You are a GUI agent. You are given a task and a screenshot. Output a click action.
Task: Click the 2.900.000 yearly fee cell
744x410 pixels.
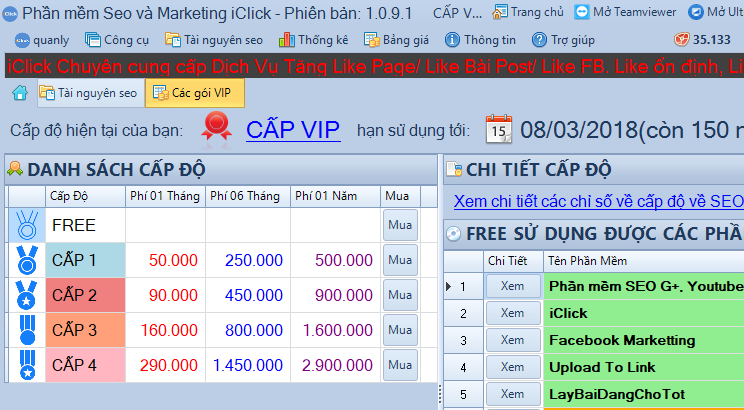[x=335, y=365]
